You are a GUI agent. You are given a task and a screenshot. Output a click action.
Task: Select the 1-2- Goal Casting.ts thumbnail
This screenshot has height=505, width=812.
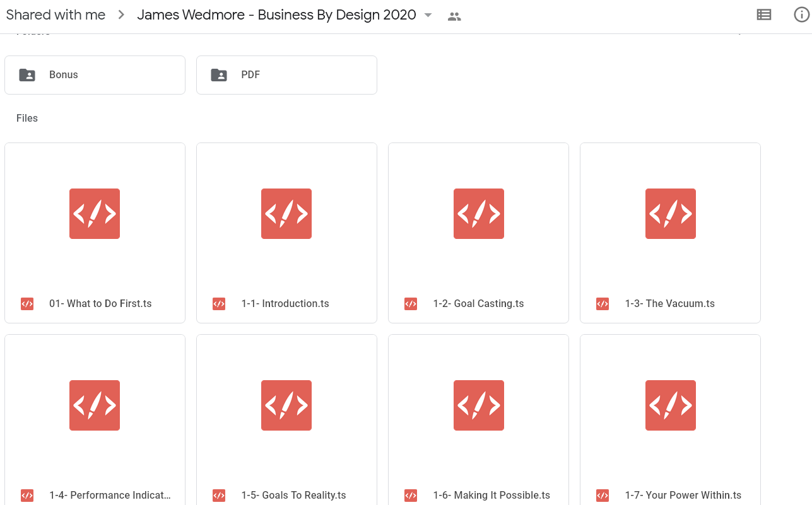click(x=478, y=214)
